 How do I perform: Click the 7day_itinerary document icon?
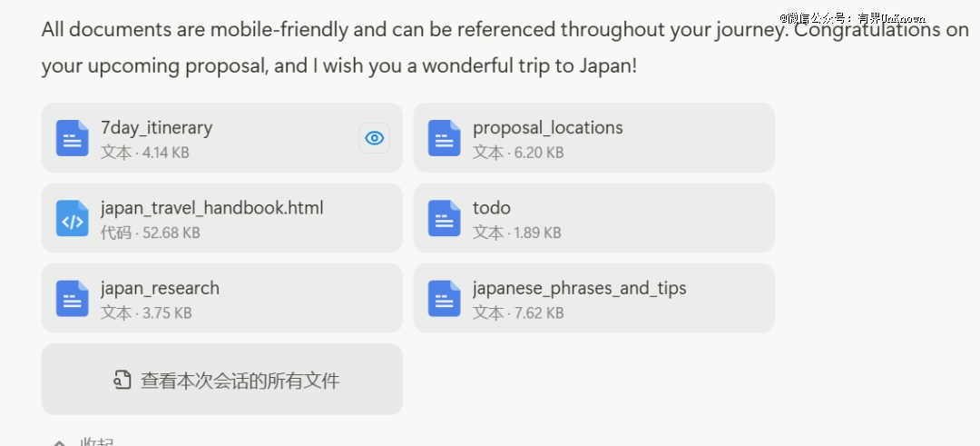(x=73, y=138)
